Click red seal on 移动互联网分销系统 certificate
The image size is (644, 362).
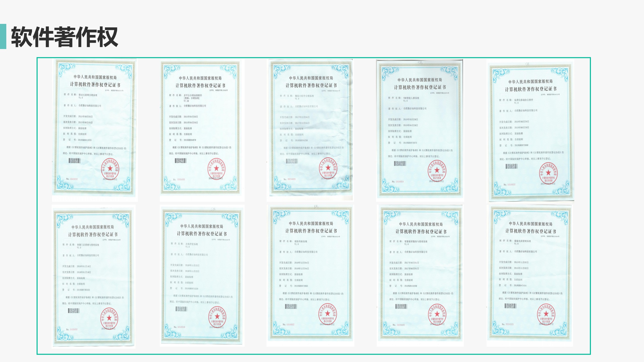click(x=110, y=169)
